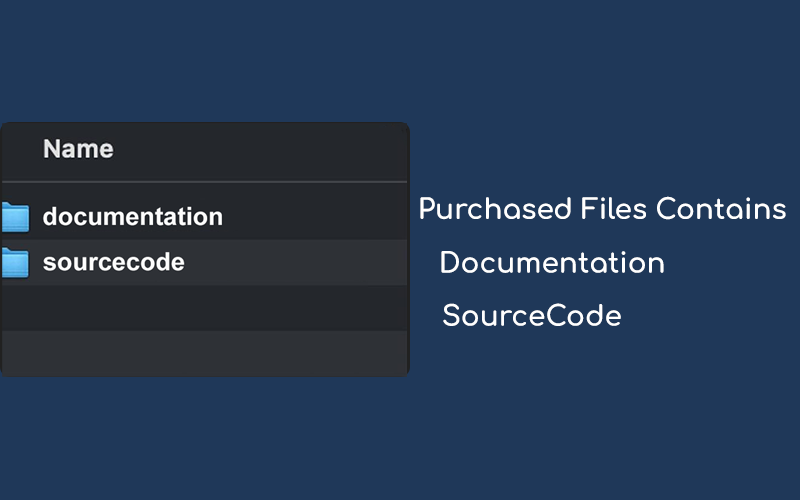
Task: Click the documentation folder icon
Action: [x=15, y=216]
